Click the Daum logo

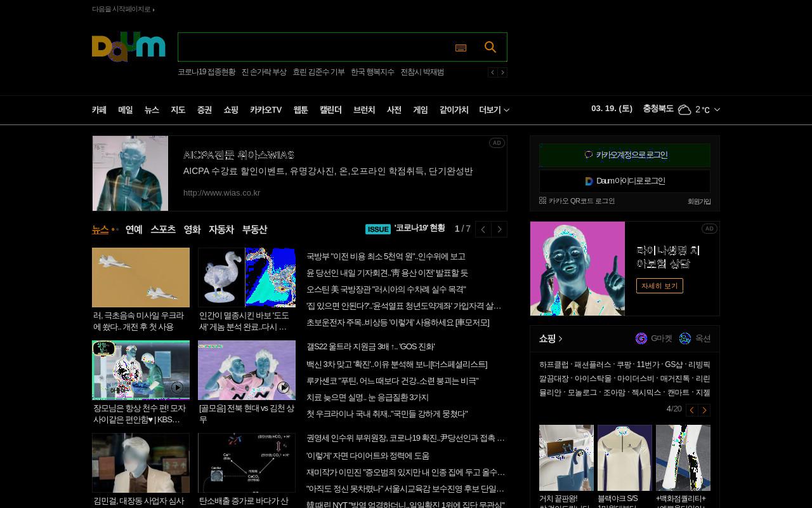tap(129, 48)
